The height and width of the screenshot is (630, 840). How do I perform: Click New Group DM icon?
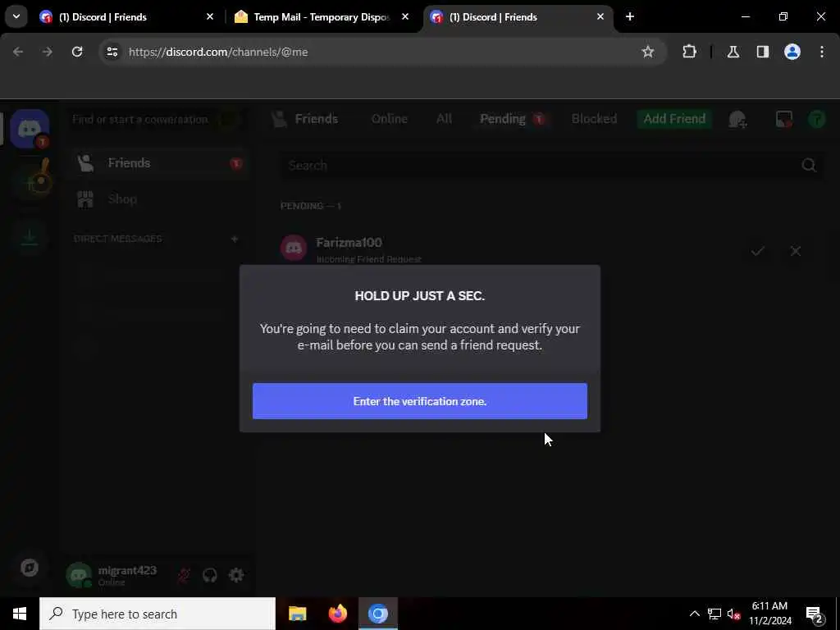pyautogui.click(x=737, y=120)
